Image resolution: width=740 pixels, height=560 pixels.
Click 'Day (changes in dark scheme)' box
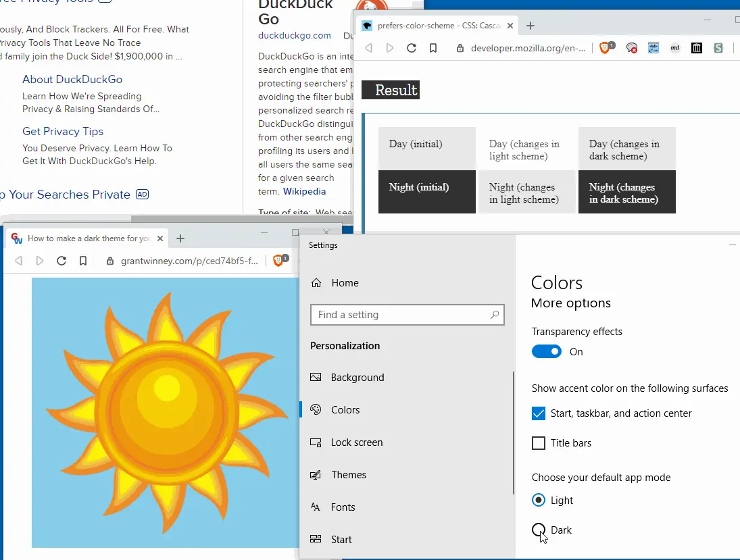click(626, 149)
